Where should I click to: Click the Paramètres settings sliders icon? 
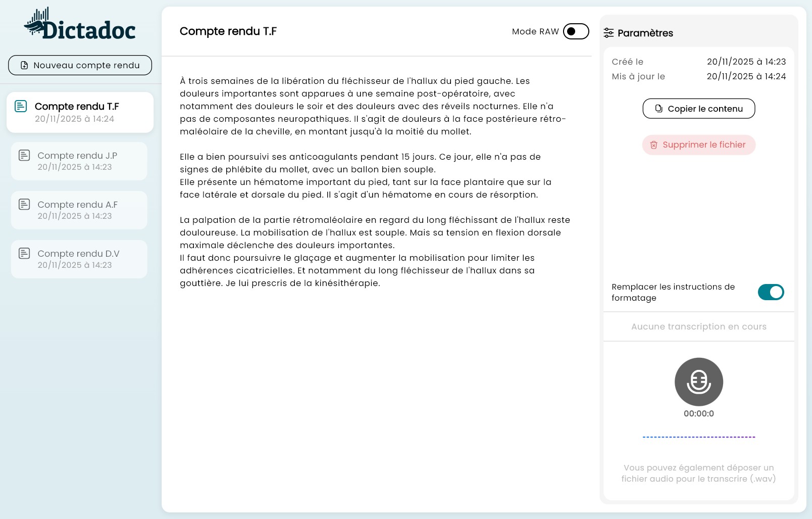coord(609,33)
